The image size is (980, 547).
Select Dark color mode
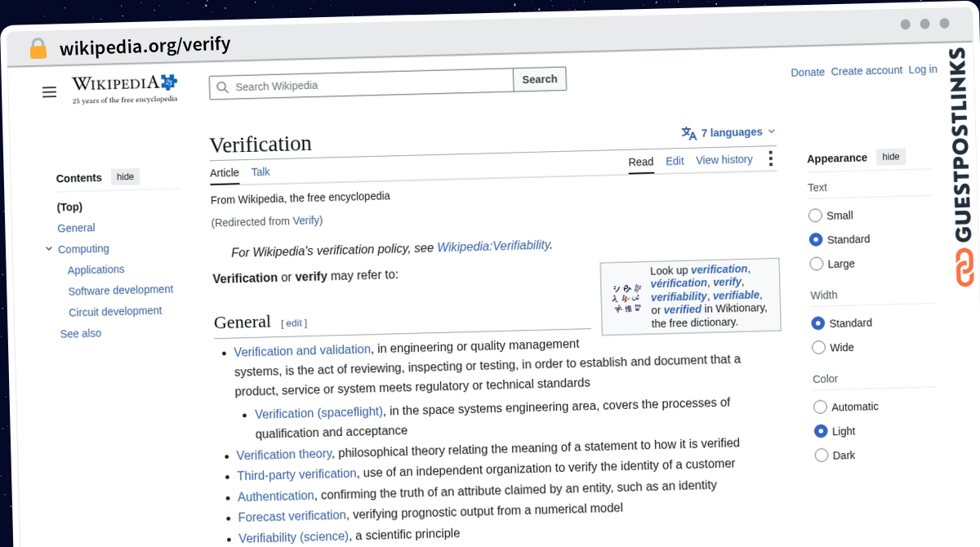(x=822, y=456)
